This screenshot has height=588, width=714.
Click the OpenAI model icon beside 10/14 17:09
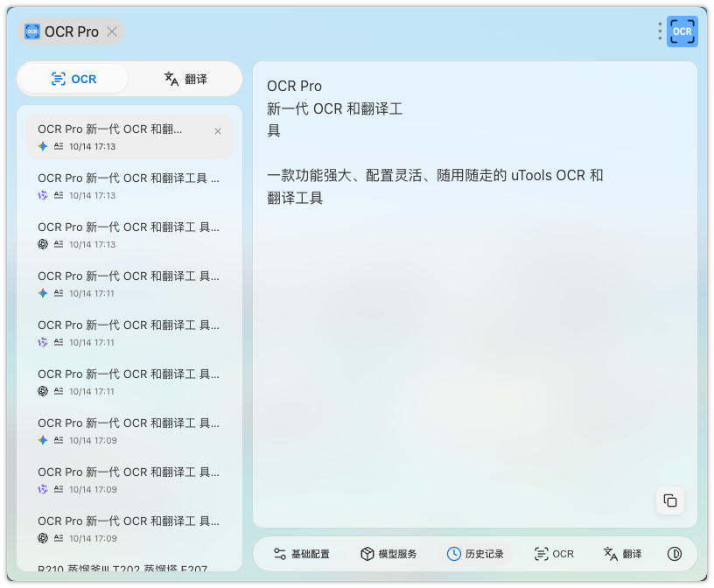(x=43, y=538)
